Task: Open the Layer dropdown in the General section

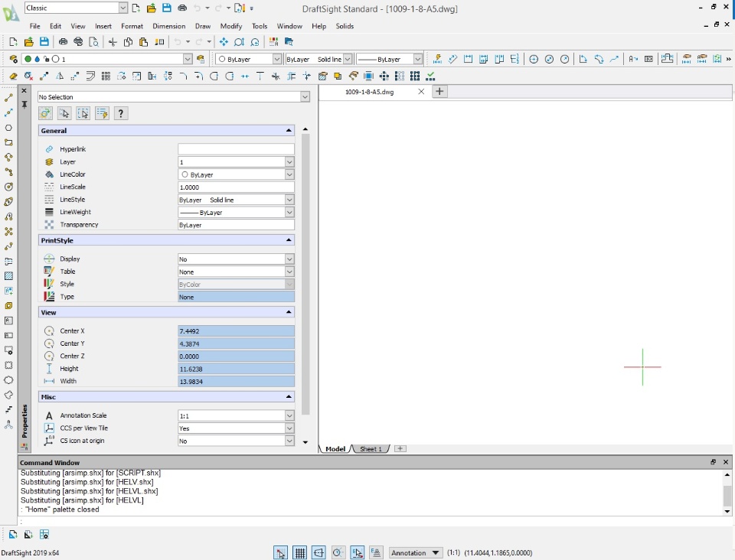Action: tap(289, 162)
